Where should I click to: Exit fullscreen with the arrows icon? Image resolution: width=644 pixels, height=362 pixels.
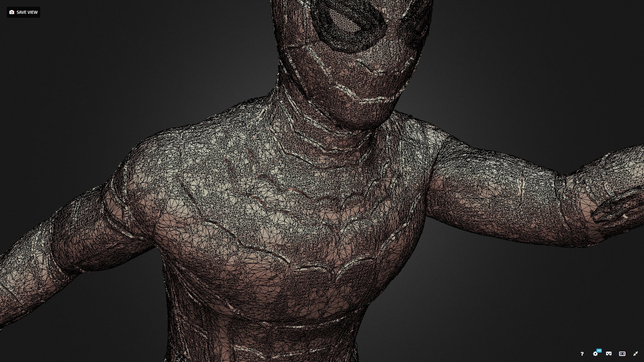[636, 354]
